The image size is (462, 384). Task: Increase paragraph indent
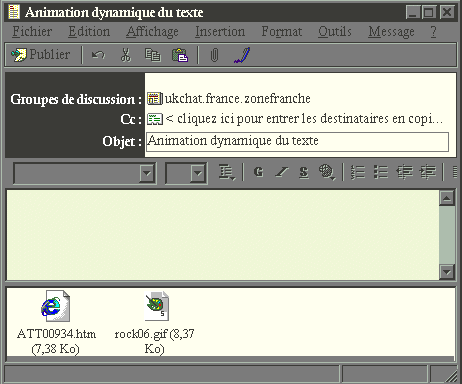tap(428, 172)
